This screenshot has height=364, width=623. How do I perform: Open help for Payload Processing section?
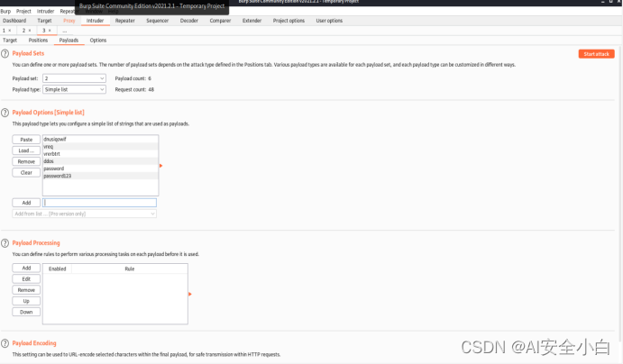[x=5, y=243]
